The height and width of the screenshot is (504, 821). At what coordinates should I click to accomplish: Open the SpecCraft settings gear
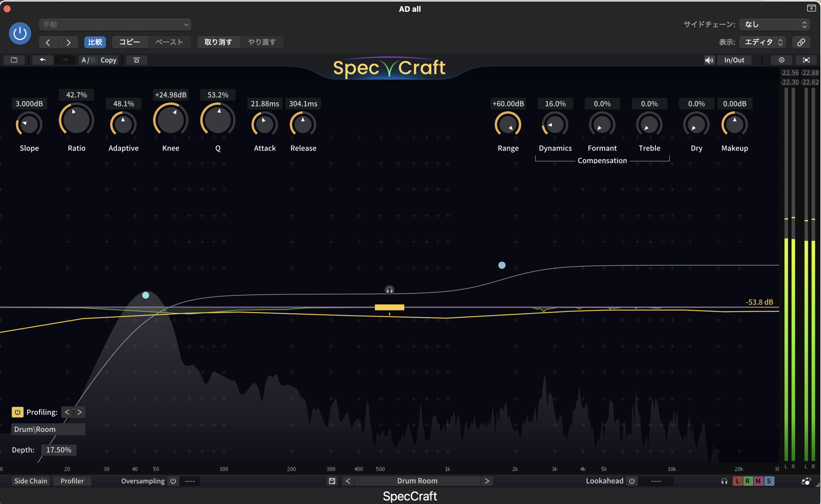tap(781, 60)
